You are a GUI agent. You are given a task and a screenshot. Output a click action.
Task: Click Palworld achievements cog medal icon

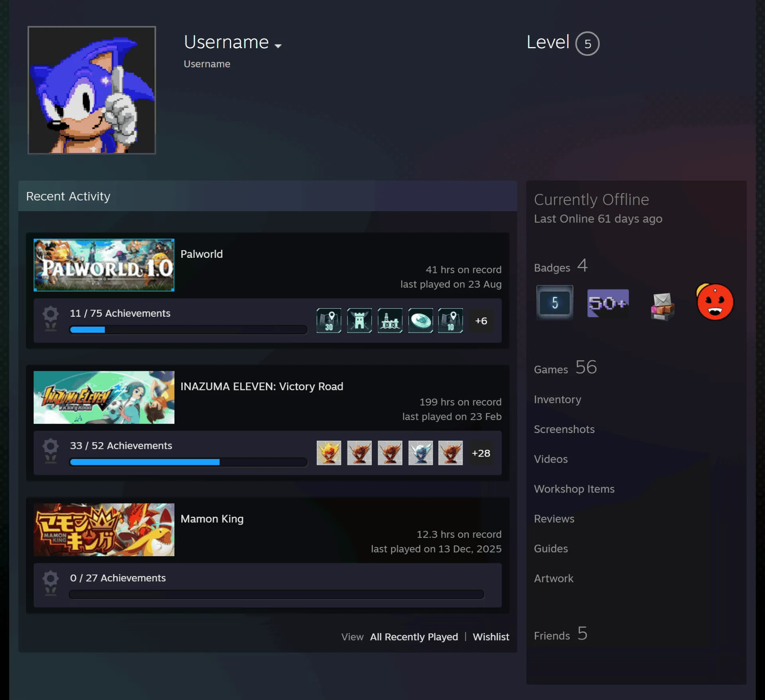click(51, 319)
